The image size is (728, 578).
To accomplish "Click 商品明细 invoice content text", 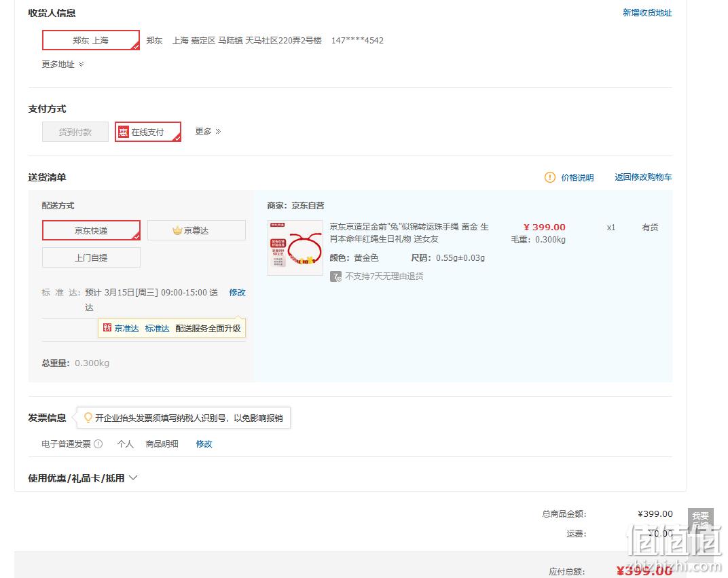I will point(162,444).
